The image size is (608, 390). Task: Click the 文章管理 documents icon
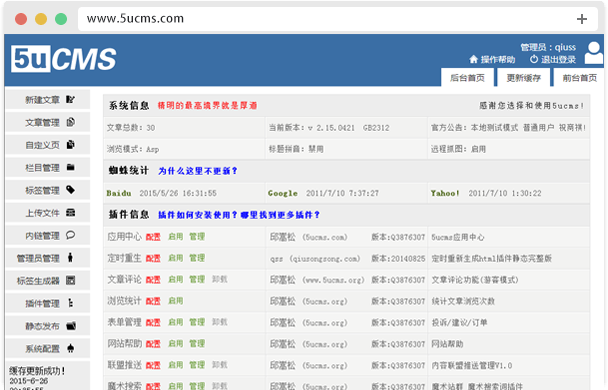click(70, 122)
